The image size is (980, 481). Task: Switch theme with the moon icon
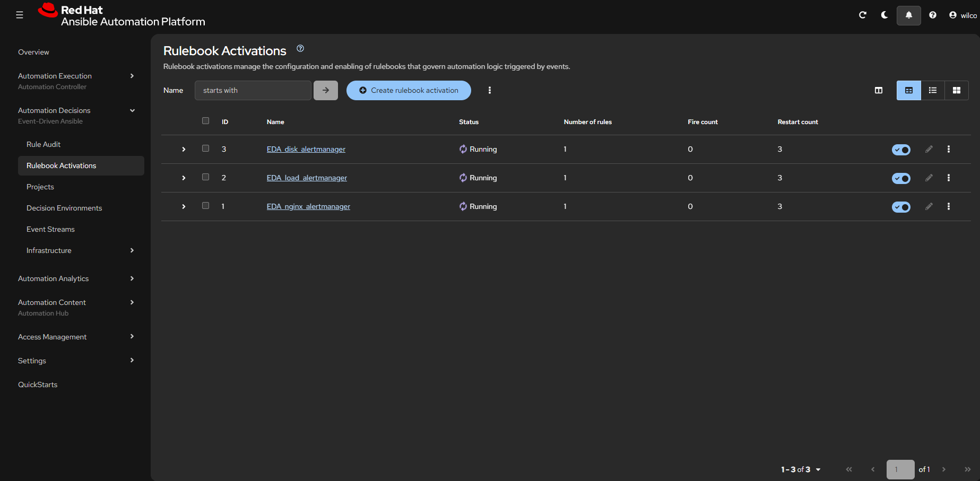(884, 15)
